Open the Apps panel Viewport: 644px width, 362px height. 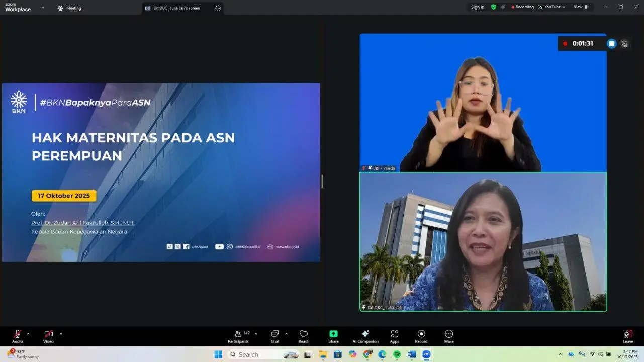395,336
